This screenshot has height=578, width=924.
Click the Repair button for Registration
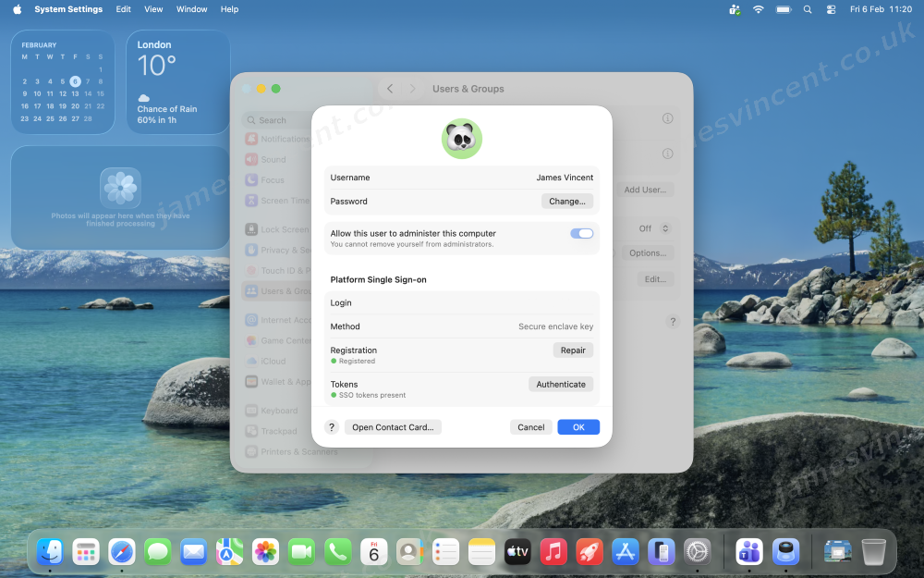[573, 350]
